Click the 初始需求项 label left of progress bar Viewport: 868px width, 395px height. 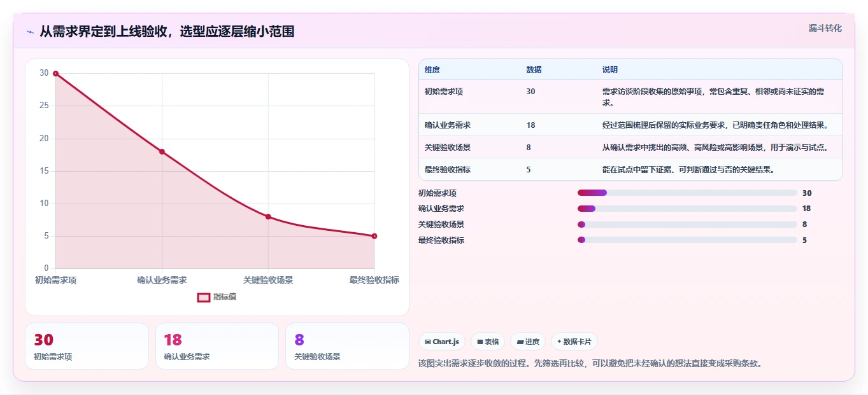pyautogui.click(x=438, y=193)
